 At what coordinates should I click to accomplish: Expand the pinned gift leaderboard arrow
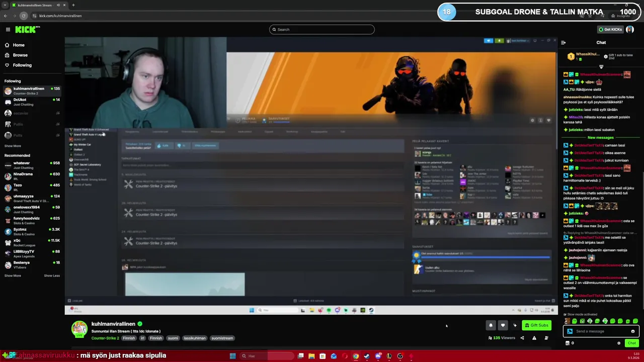[x=601, y=66]
